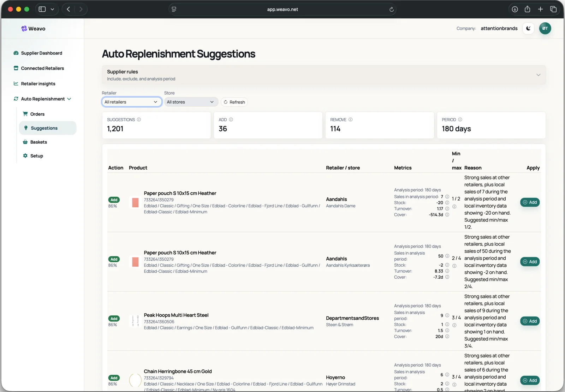
Task: Add suggestion for Aandahls Kyrksæterøra row
Action: pyautogui.click(x=530, y=262)
